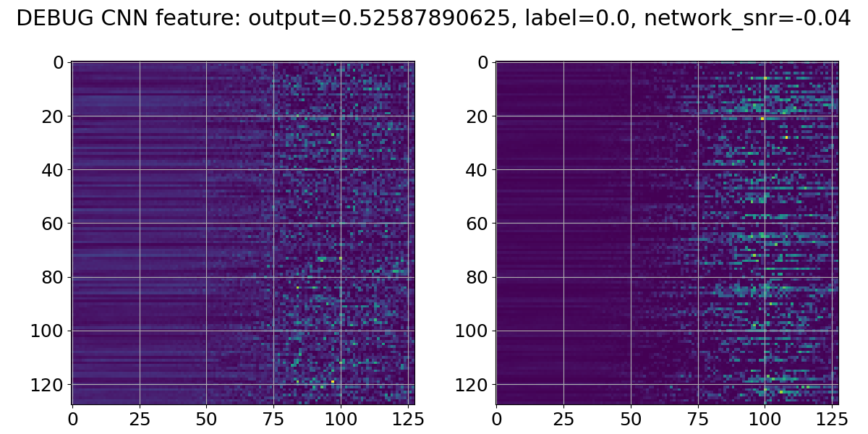
Task: Click x-axis tick label 50 of left plot
Action: coord(207,419)
